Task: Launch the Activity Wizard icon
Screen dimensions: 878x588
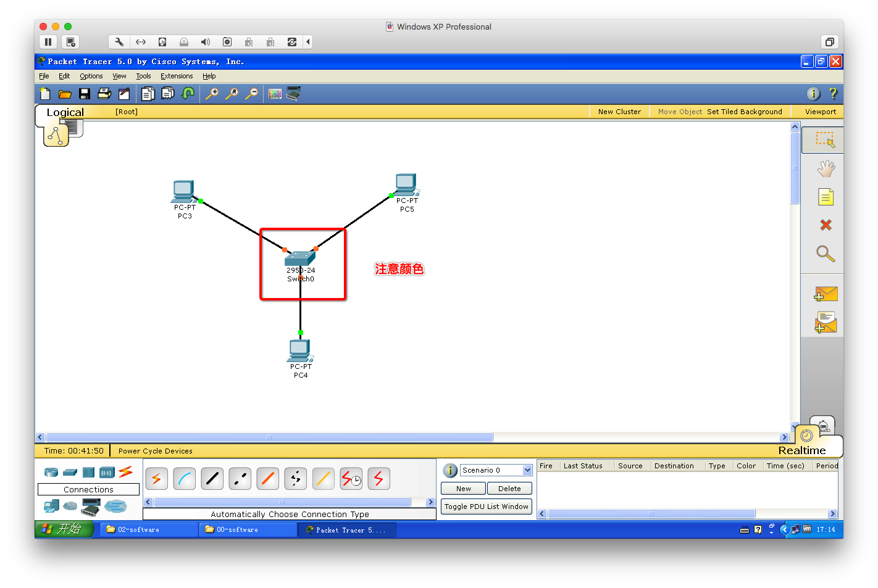Action: (x=124, y=94)
